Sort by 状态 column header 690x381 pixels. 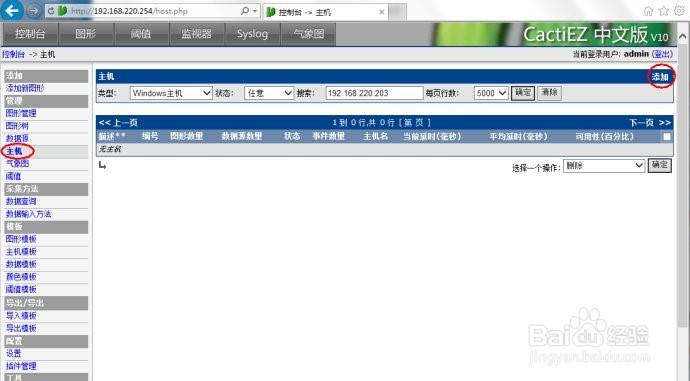click(292, 136)
